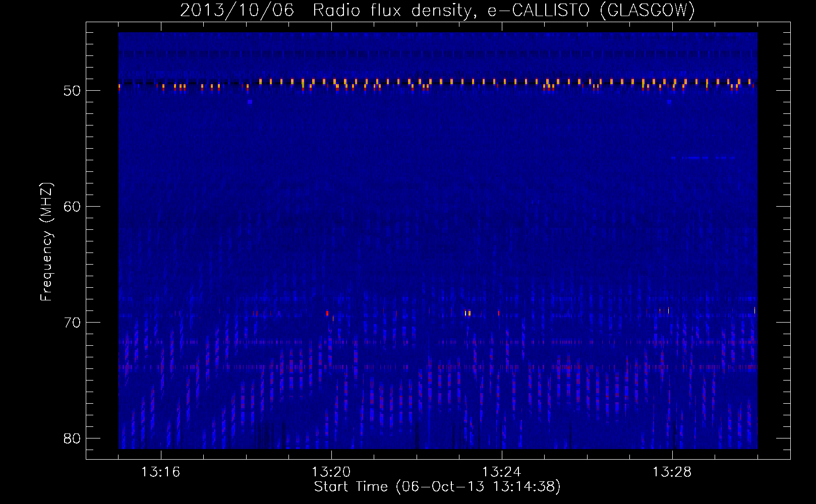The width and height of the screenshot is (816, 504).
Task: Click the 'Start Time (06-Oct-13 13:14:38)' label
Action: (437, 486)
